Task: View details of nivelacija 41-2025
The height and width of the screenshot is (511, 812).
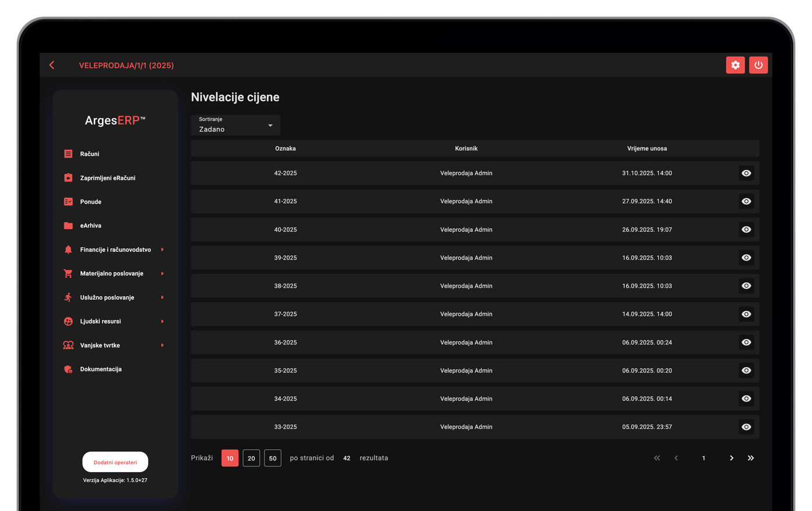Action: click(746, 201)
